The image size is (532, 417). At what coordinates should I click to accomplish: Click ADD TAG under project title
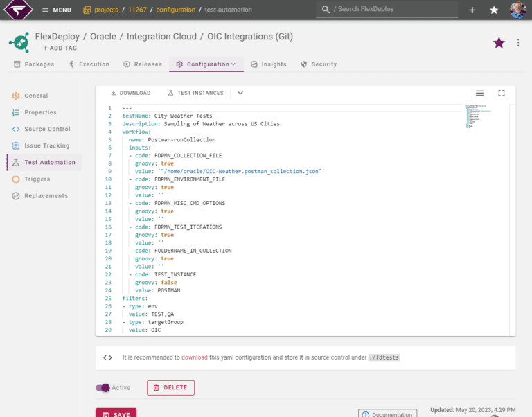click(x=60, y=48)
